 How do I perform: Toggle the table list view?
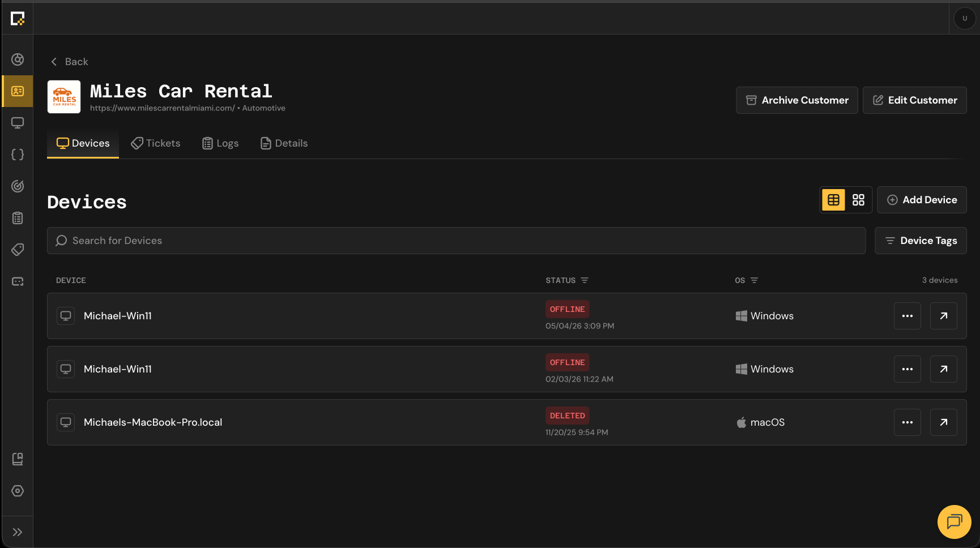point(833,200)
